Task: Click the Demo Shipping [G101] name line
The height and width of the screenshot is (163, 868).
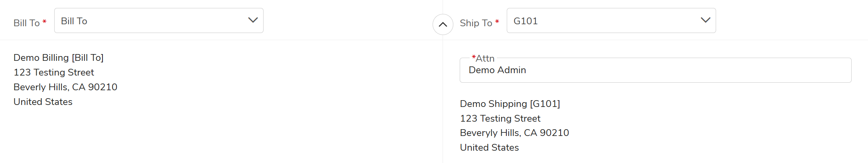Action: pyautogui.click(x=510, y=104)
